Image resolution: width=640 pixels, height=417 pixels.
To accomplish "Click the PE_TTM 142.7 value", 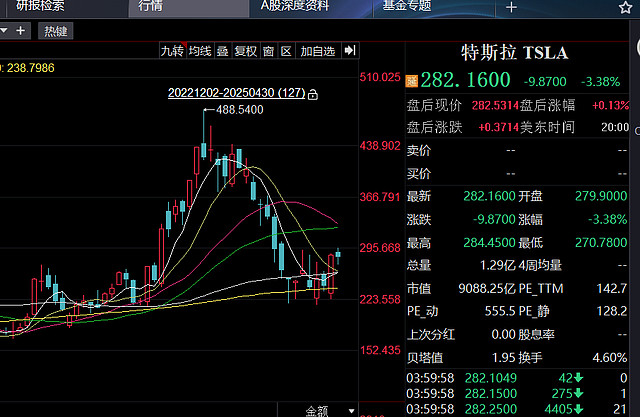I will (x=611, y=289).
